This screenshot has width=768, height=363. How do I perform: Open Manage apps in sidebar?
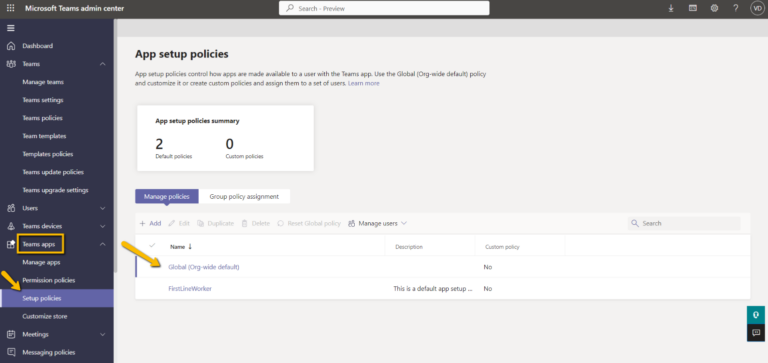(x=41, y=263)
